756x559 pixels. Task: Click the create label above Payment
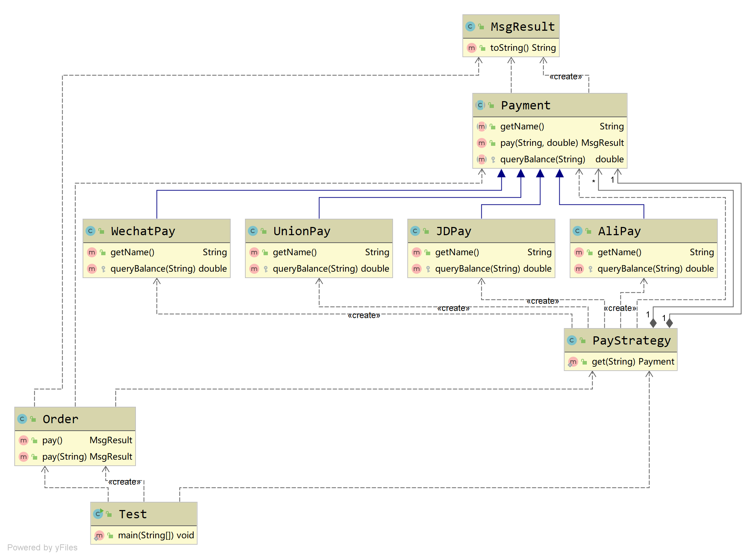(x=565, y=77)
